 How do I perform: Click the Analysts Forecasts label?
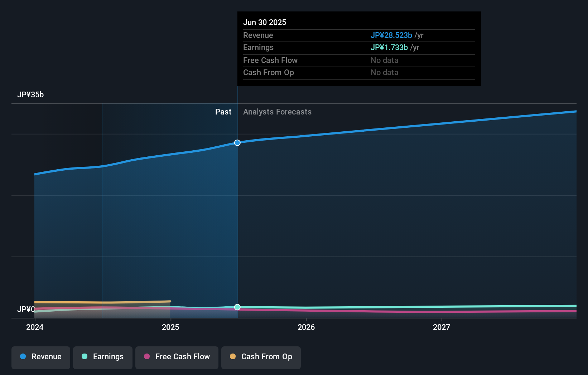pos(277,112)
